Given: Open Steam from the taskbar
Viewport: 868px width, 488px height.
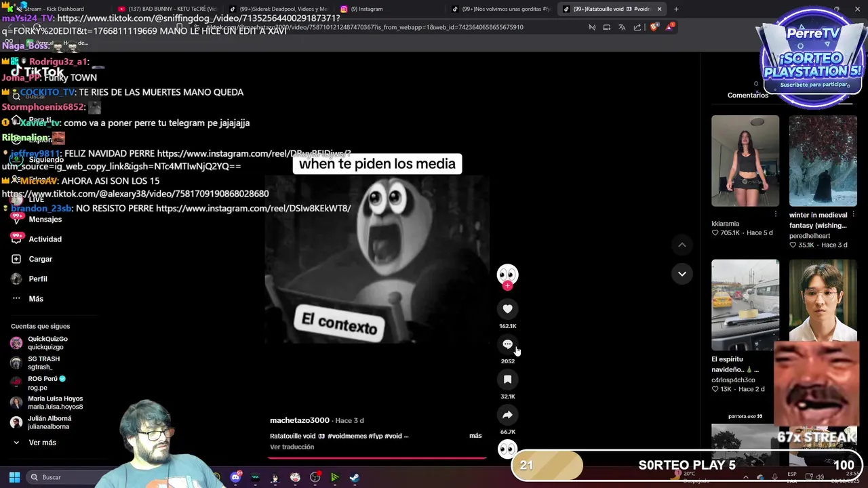Looking at the screenshot, I should [x=355, y=477].
